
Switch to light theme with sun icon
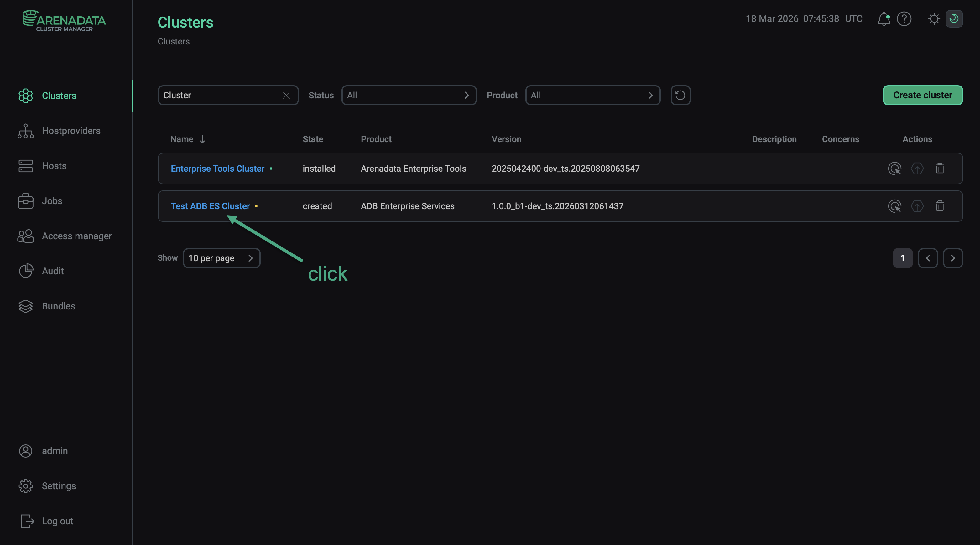coord(934,18)
